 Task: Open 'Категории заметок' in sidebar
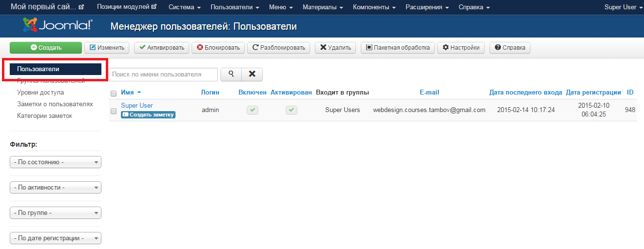click(x=44, y=115)
